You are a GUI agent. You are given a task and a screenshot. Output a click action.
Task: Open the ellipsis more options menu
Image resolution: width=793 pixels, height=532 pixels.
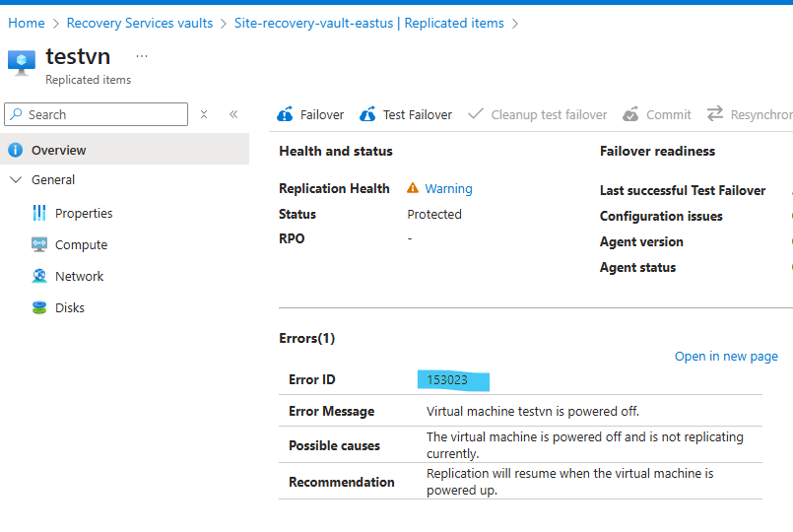[142, 56]
